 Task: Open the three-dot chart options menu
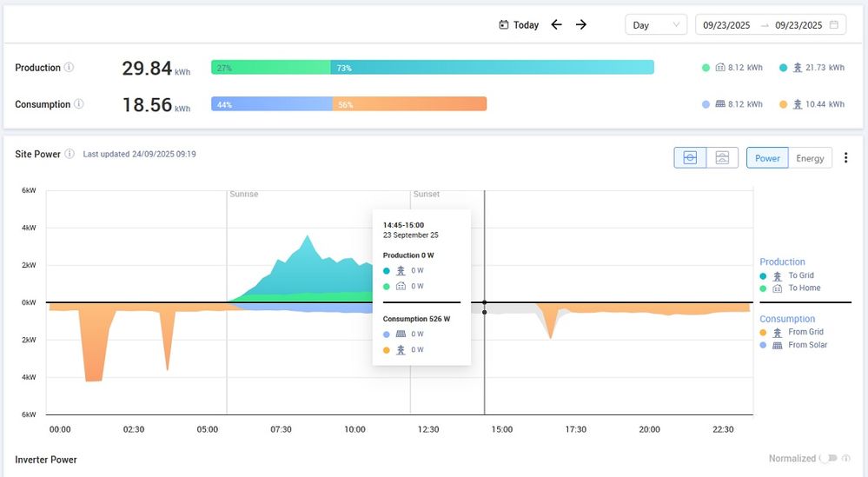pyautogui.click(x=846, y=158)
